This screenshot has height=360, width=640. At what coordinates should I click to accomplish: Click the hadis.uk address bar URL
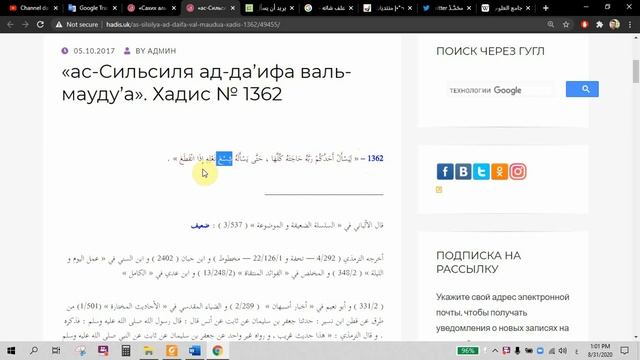(193, 24)
